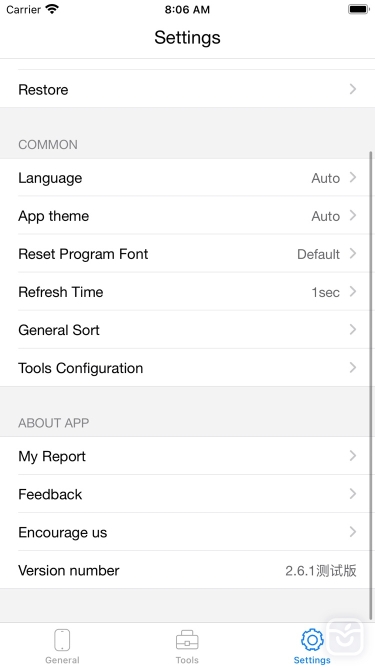Tap the battery indicator icon
Viewport: 375px width, 667px height.
click(x=359, y=9)
